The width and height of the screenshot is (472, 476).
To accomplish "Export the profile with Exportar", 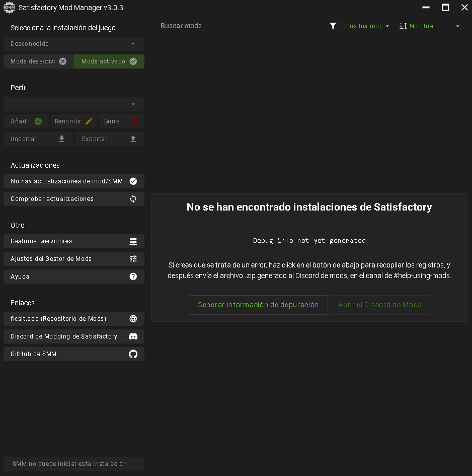I will pyautogui.click(x=110, y=139).
